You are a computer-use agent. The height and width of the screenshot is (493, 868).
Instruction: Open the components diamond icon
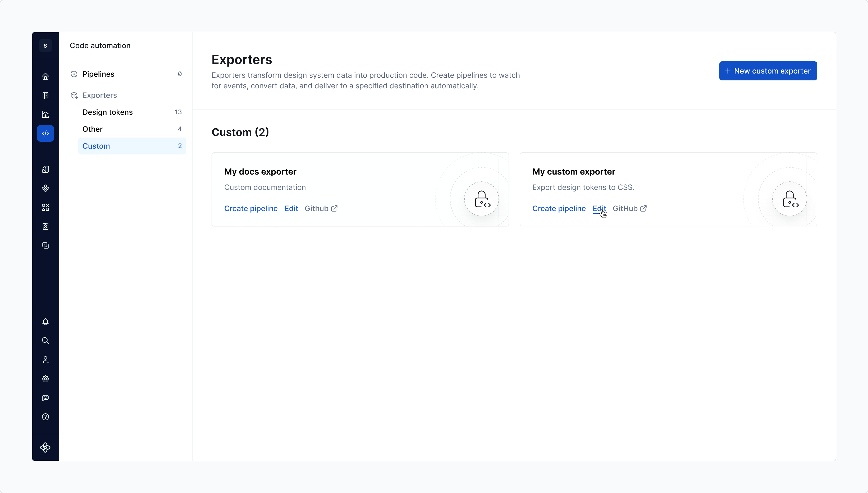click(45, 188)
